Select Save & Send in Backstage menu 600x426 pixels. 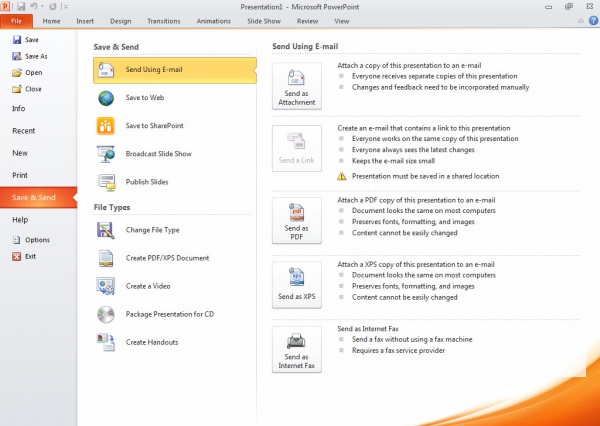coord(38,197)
